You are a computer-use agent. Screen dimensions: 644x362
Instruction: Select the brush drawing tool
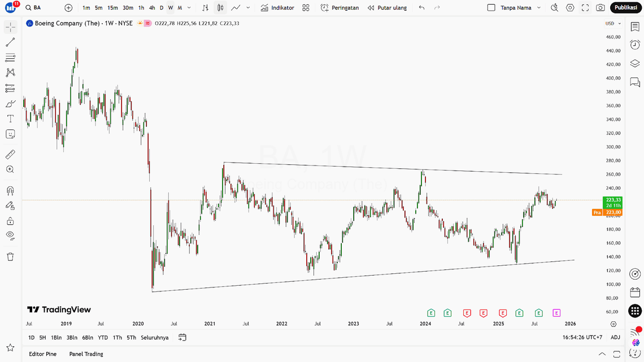point(10,104)
